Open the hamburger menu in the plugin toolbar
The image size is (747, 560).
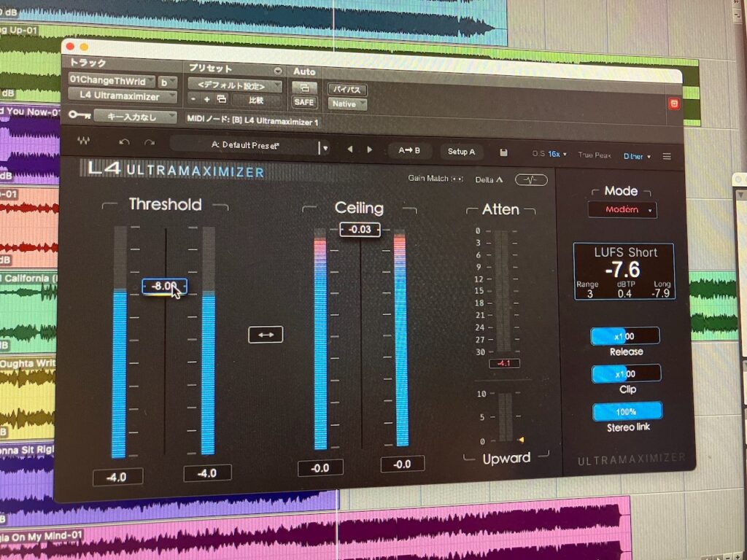pos(666,156)
